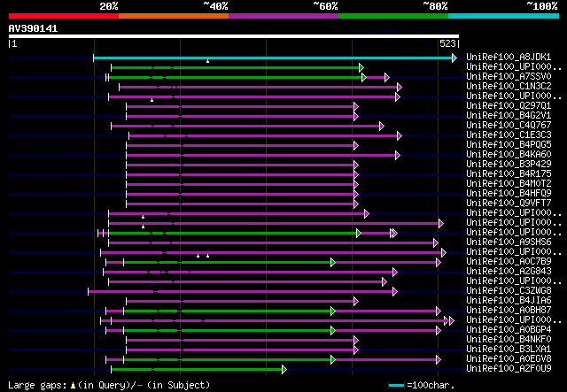Click the arrowhead ending the A2G843 alignment
The width and height of the screenshot is (567, 392).
(x=395, y=273)
